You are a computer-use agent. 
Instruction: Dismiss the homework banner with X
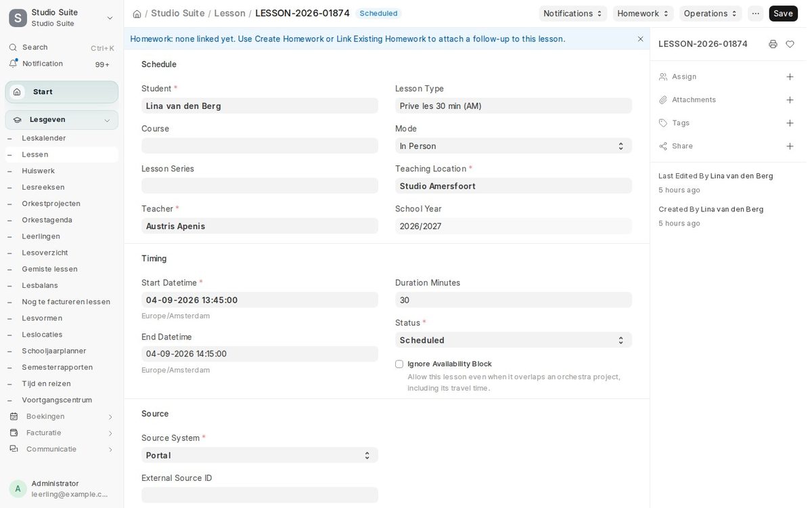[x=641, y=39]
